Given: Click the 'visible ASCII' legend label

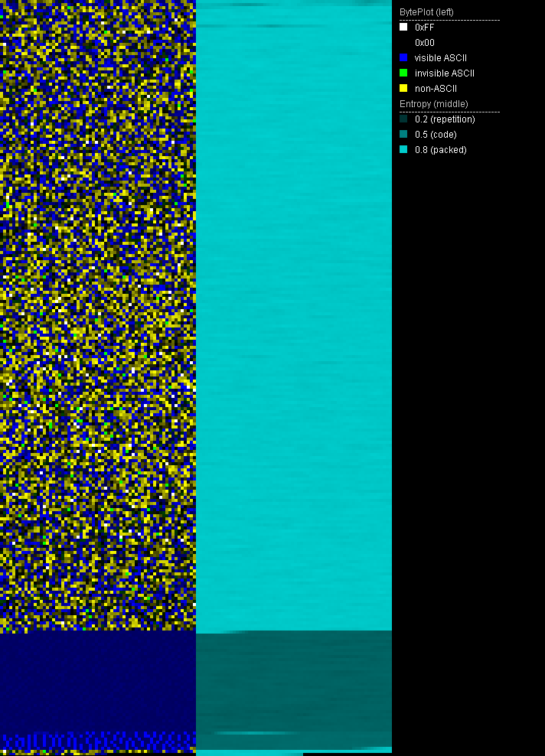Looking at the screenshot, I should pos(440,58).
